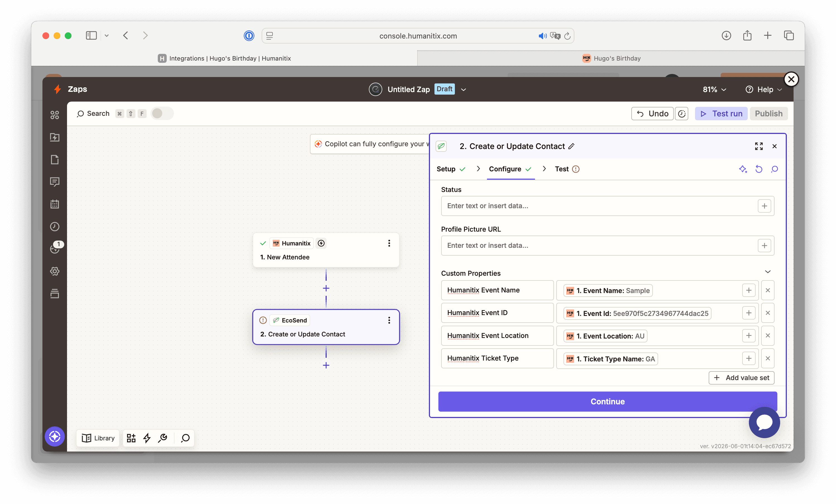Switch to the Configure tab

coord(510,169)
